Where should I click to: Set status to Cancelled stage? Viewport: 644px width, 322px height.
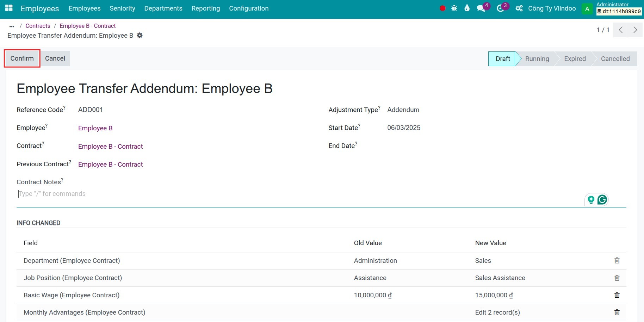coord(615,59)
